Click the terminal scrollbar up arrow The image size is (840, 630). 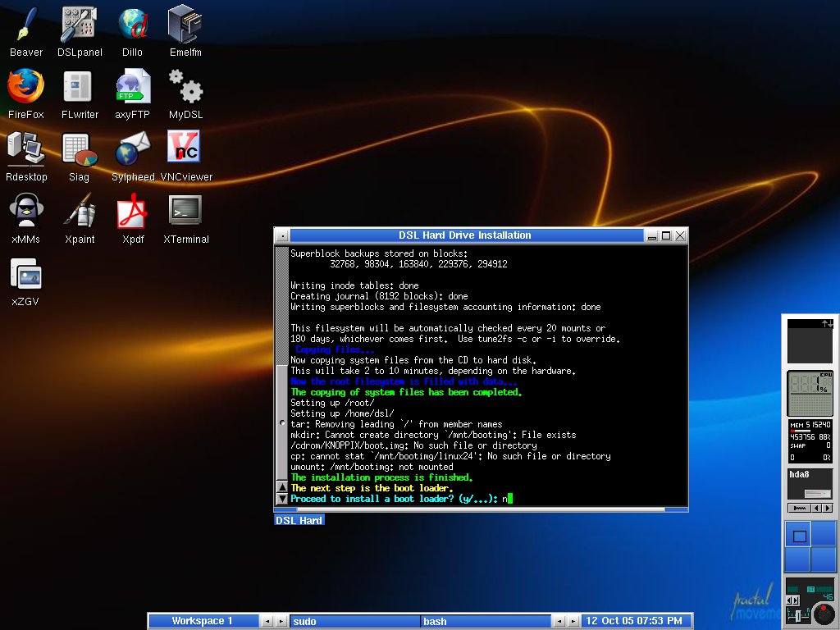(x=282, y=487)
